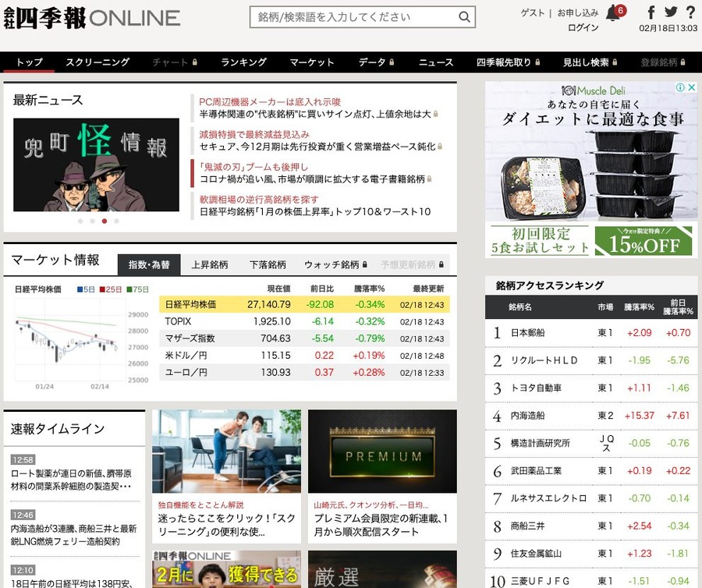The width and height of the screenshot is (702, 588).
Task: Open 日本郵船 in access ranking
Action: pos(528,333)
